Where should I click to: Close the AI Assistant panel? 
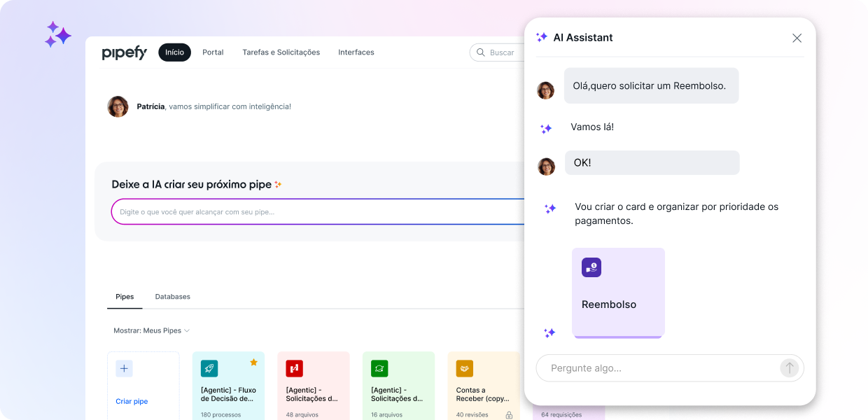click(797, 38)
